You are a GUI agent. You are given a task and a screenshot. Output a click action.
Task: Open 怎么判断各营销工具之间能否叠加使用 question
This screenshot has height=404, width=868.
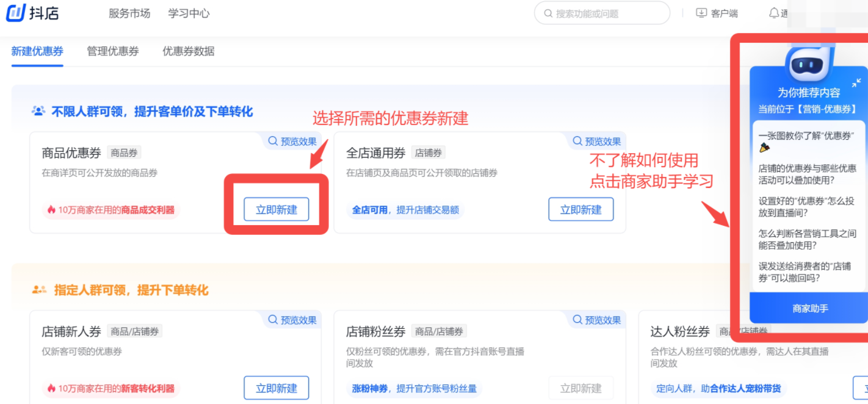pyautogui.click(x=807, y=239)
